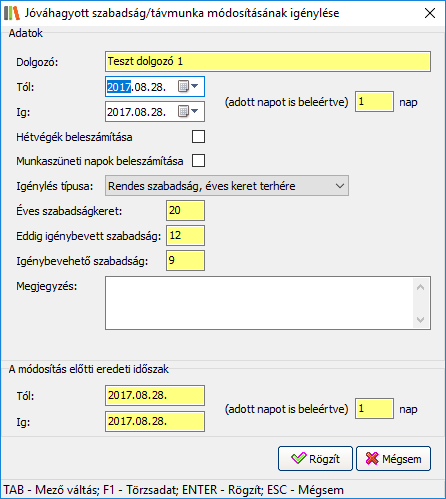The height and width of the screenshot is (499, 446).
Task: Click the Rögzít button
Action: click(x=315, y=459)
